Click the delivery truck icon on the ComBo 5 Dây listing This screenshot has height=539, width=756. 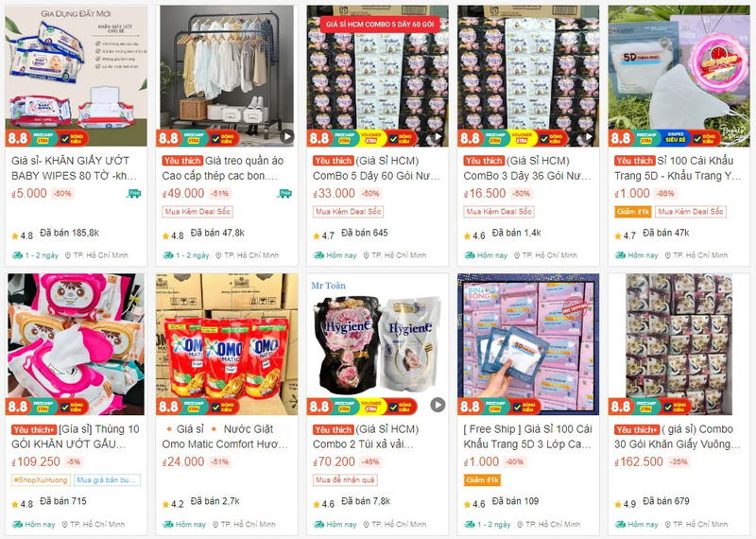(318, 255)
